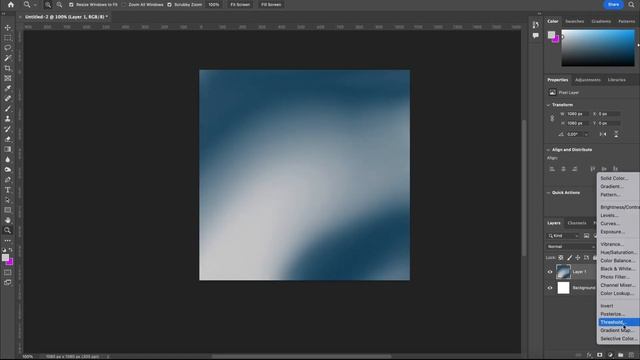
Task: Click the layer style fx icon
Action: tap(589, 355)
